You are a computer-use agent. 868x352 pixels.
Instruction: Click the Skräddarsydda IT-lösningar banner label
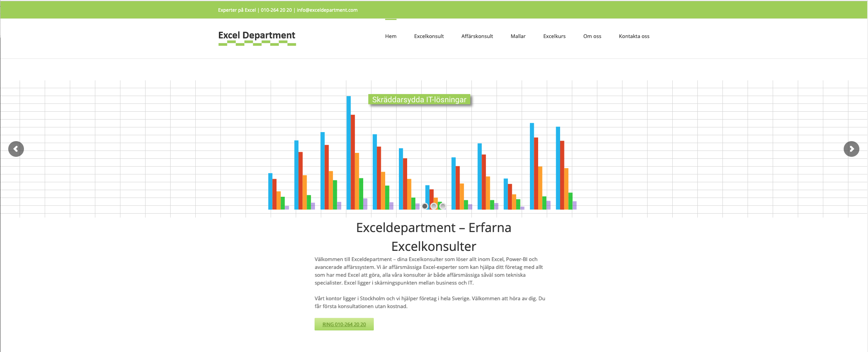(419, 100)
